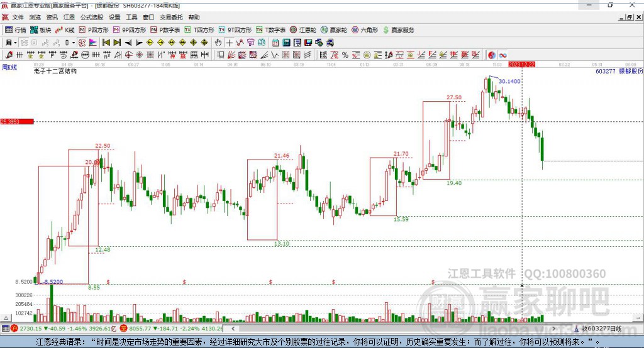644x348 pixels.
Task: Open the 浏览 menu
Action: 35,17
